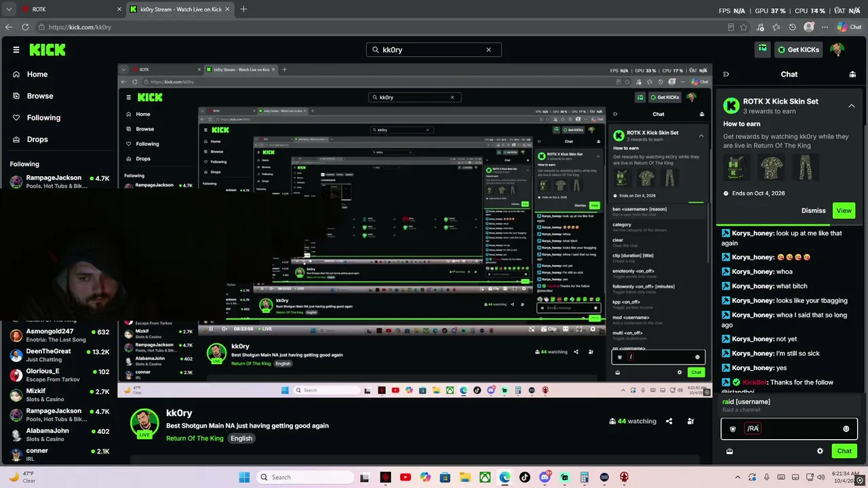Open chat settings gear icon

(820, 451)
